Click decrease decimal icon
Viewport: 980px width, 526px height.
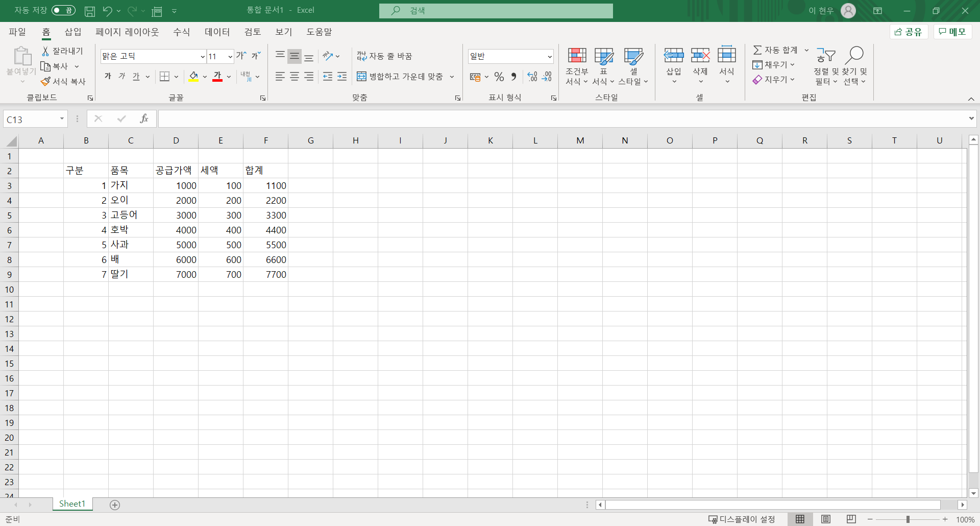[547, 77]
